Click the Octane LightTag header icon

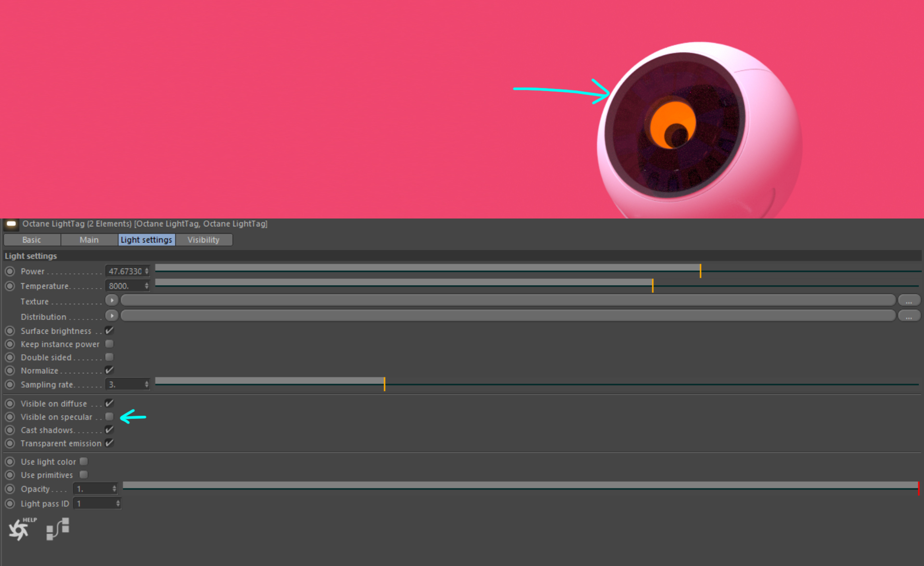point(11,224)
